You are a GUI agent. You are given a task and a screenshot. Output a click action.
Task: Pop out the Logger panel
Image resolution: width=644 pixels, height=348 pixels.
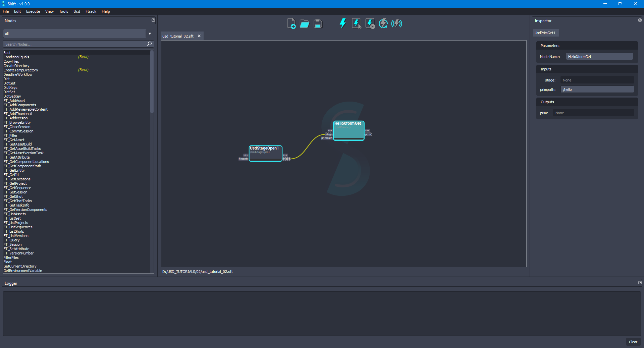coord(640,283)
